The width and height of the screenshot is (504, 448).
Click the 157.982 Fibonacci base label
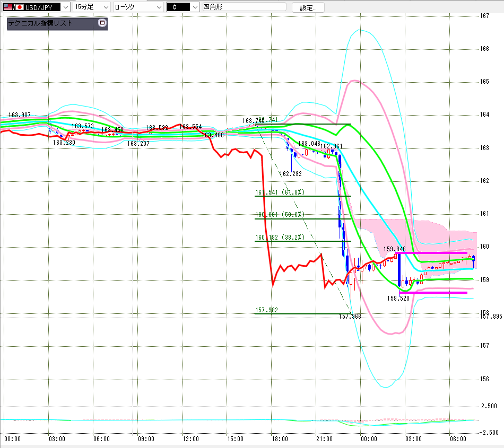pos(266,310)
